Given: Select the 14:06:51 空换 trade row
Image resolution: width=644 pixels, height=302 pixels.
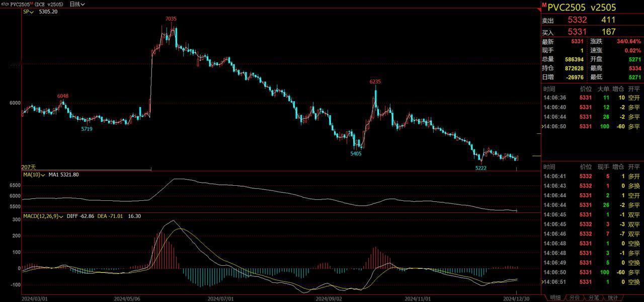Looking at the screenshot, I should [x=592, y=282].
